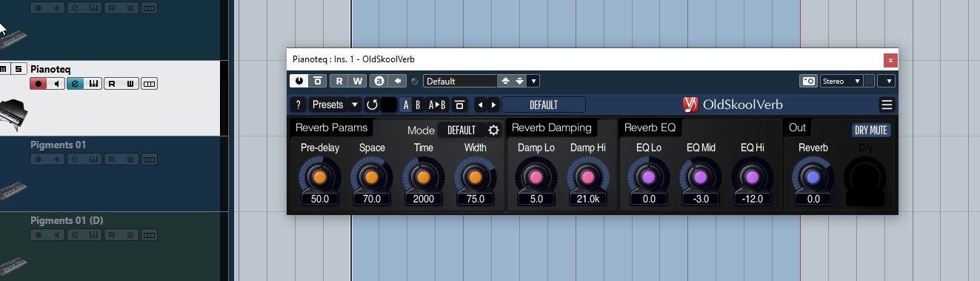Click the Damp Lo knob

pos(536,177)
